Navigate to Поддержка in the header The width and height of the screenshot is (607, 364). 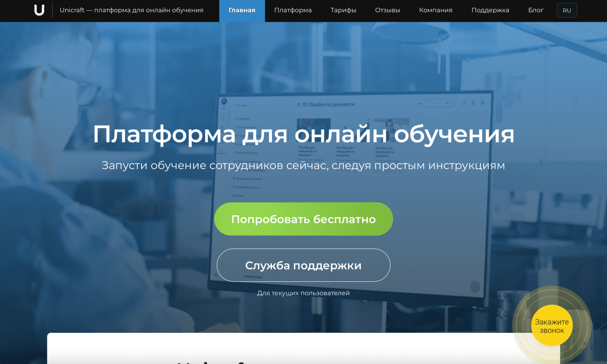(x=490, y=11)
